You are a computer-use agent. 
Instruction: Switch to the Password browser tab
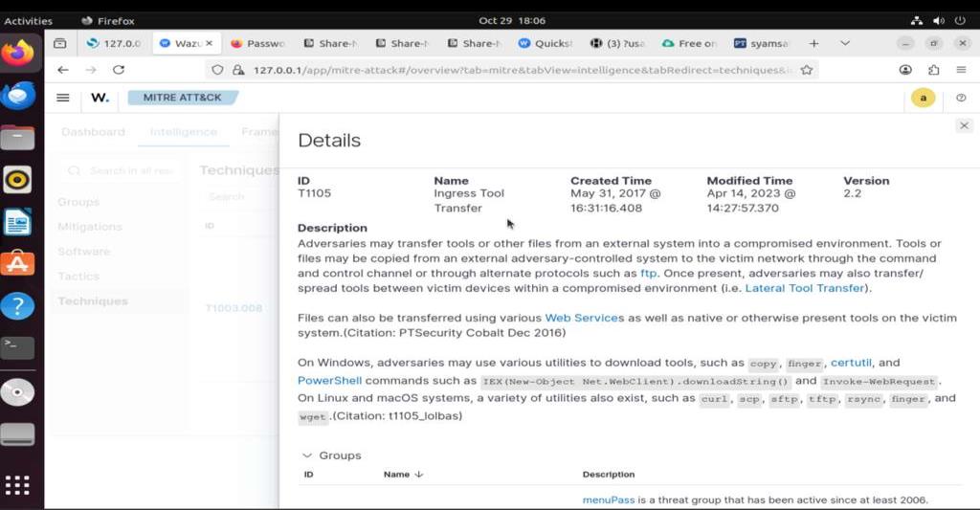[258, 43]
